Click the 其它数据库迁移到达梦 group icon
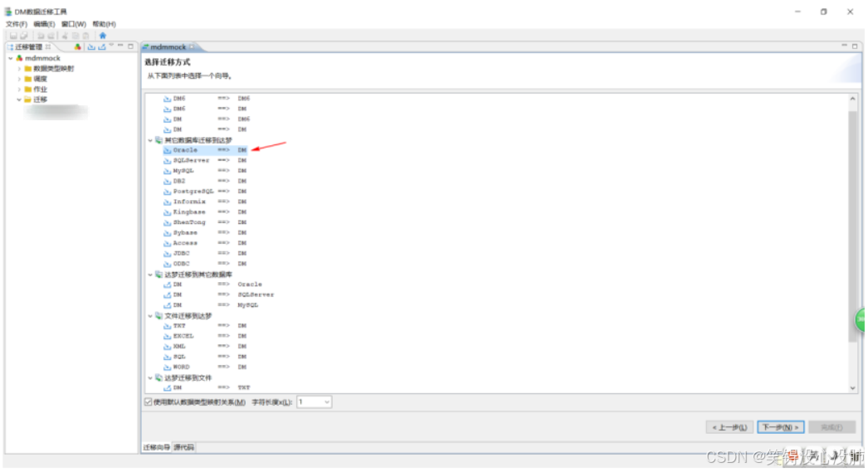Image resolution: width=868 pixels, height=472 pixels. 158,140
